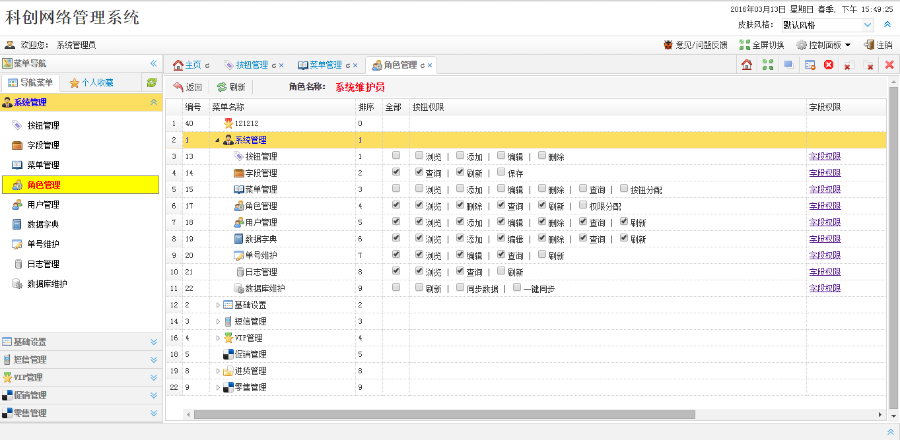The height and width of the screenshot is (440, 900).
Task: Click the home icon in the tab toolbar
Action: click(x=747, y=65)
